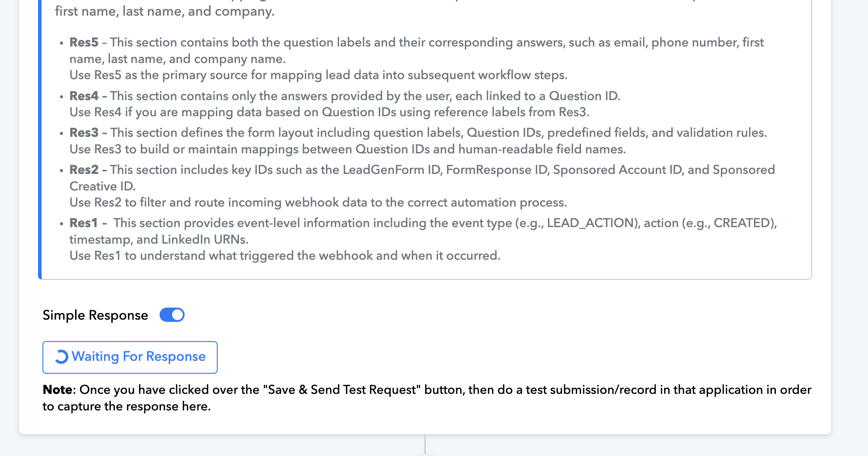Click the Waiting For Response button
868x456 pixels.
(130, 357)
